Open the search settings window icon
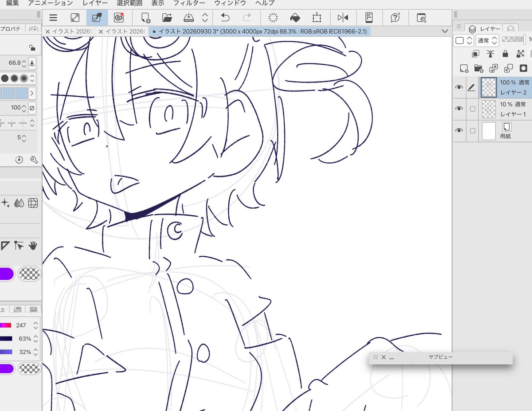 422,18
